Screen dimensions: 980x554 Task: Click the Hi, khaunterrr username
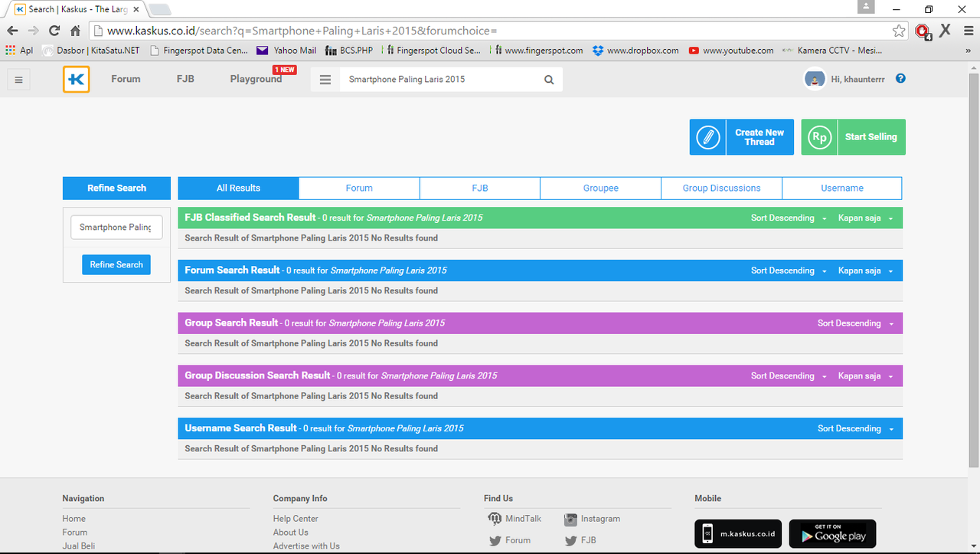857,79
